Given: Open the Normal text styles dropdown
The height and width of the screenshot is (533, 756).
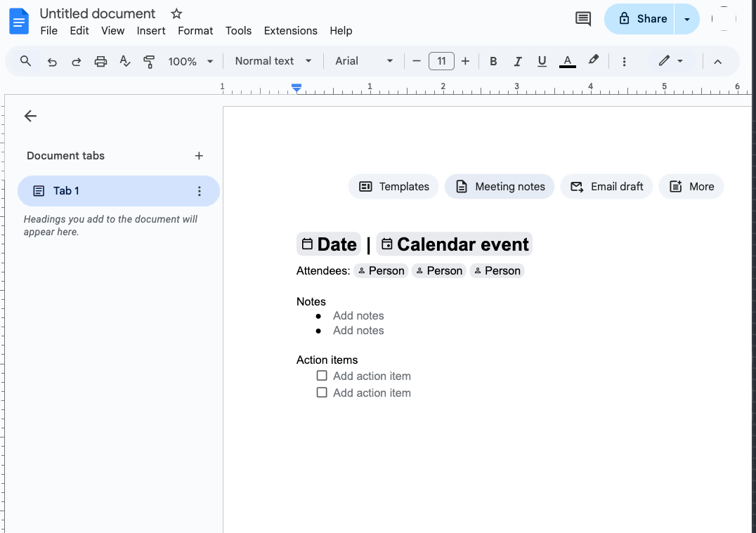Looking at the screenshot, I should [x=272, y=61].
